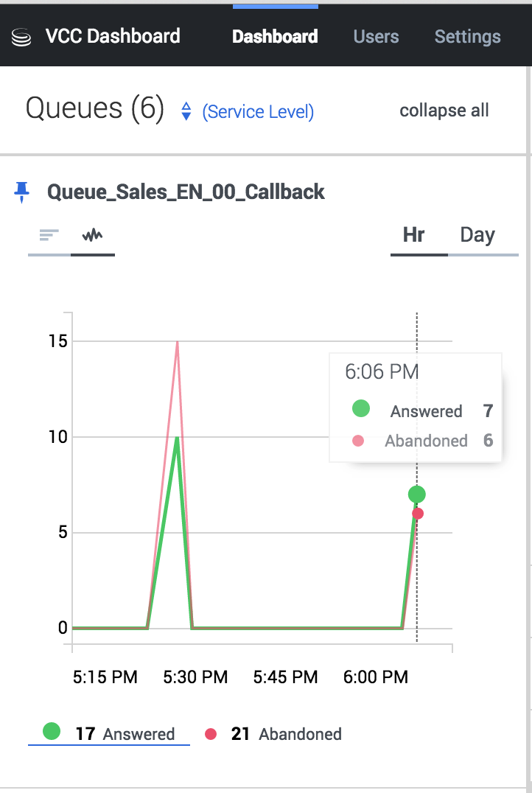Image resolution: width=532 pixels, height=793 pixels.
Task: Collapse the Queue_Sales_EN_00_Callback queue header
Action: (186, 192)
